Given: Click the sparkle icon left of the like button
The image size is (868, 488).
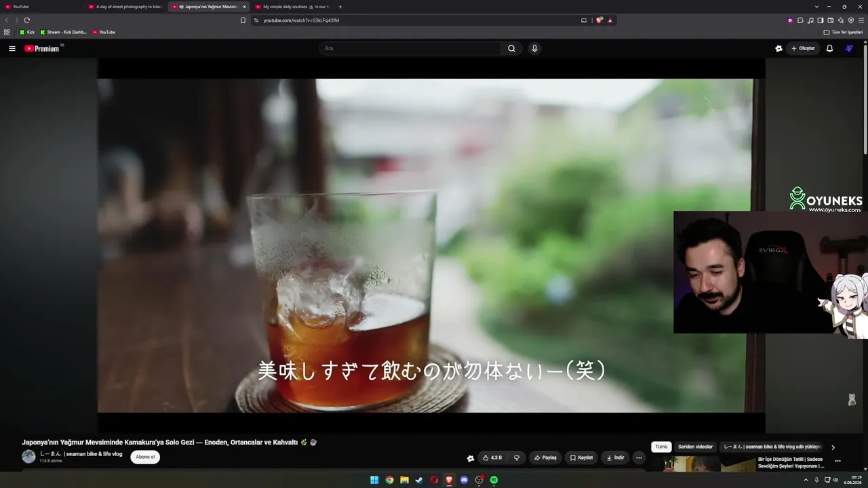Looking at the screenshot, I should pos(471,458).
